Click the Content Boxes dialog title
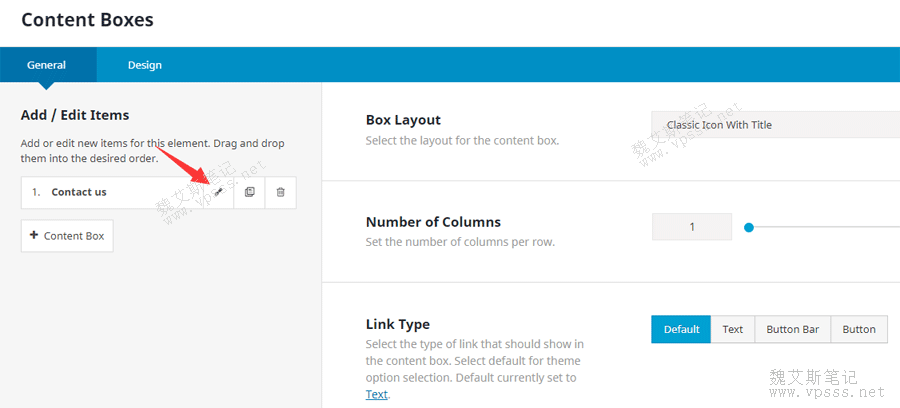The height and width of the screenshot is (408, 900). click(x=87, y=19)
